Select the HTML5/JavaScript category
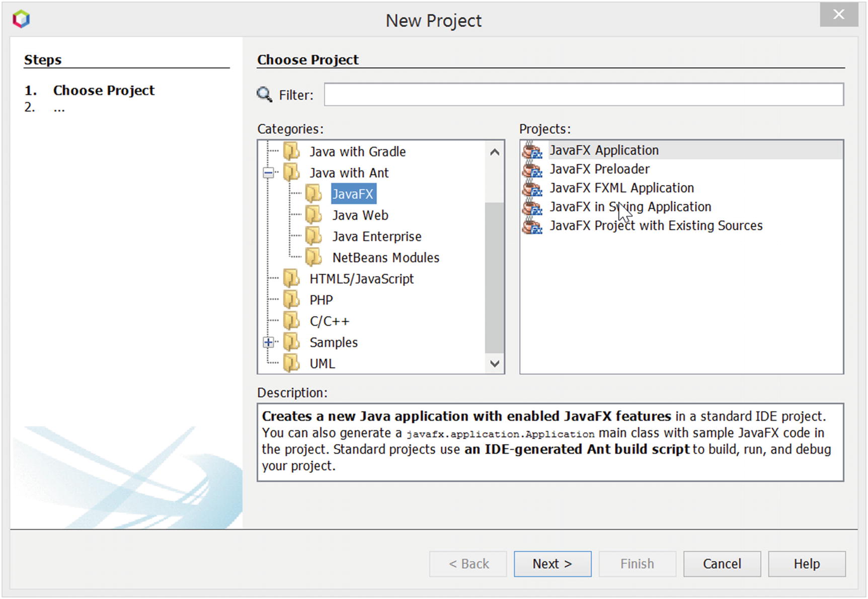 (361, 279)
